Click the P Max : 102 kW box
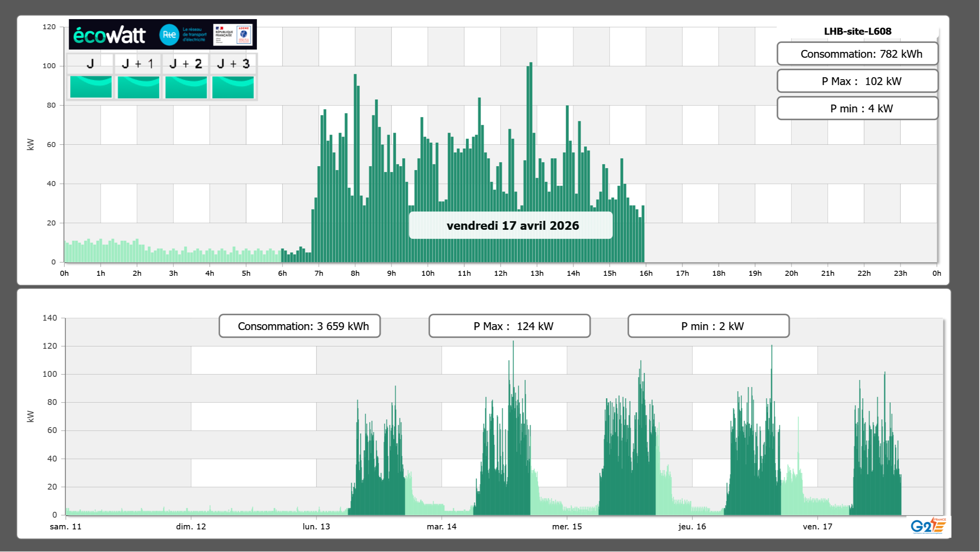The image size is (980, 552). [857, 81]
